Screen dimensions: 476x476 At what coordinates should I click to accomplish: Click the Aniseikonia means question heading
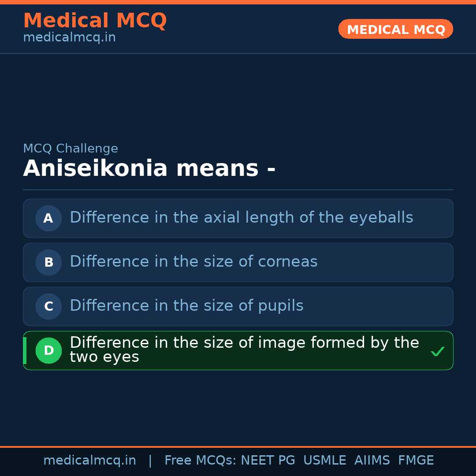(149, 169)
